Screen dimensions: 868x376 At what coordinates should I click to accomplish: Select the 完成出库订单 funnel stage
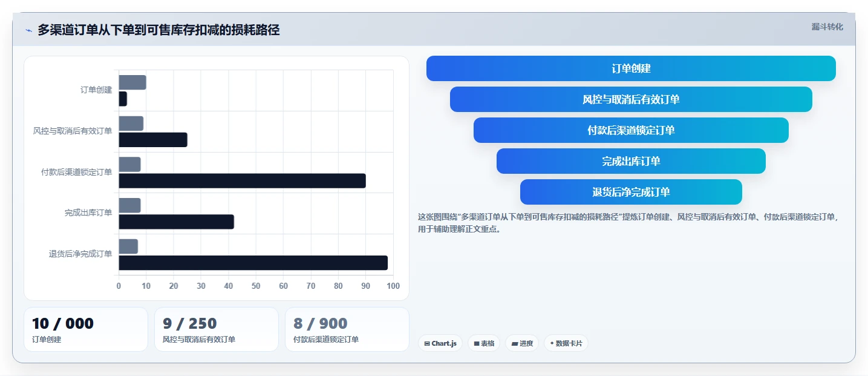631,161
